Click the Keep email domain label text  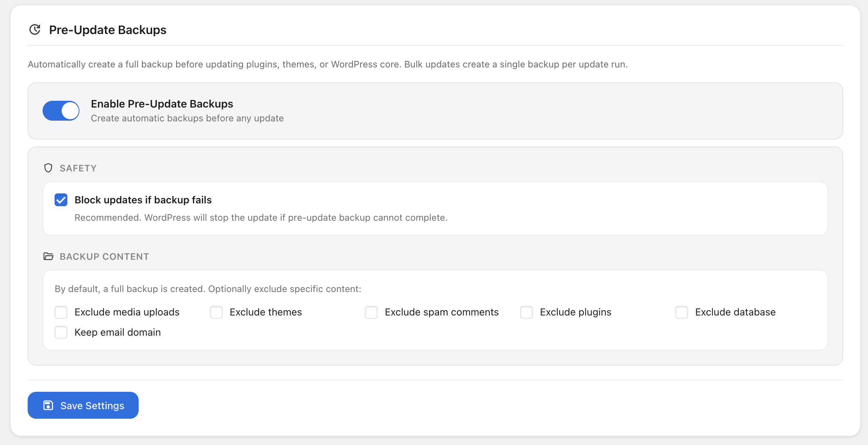(x=117, y=333)
